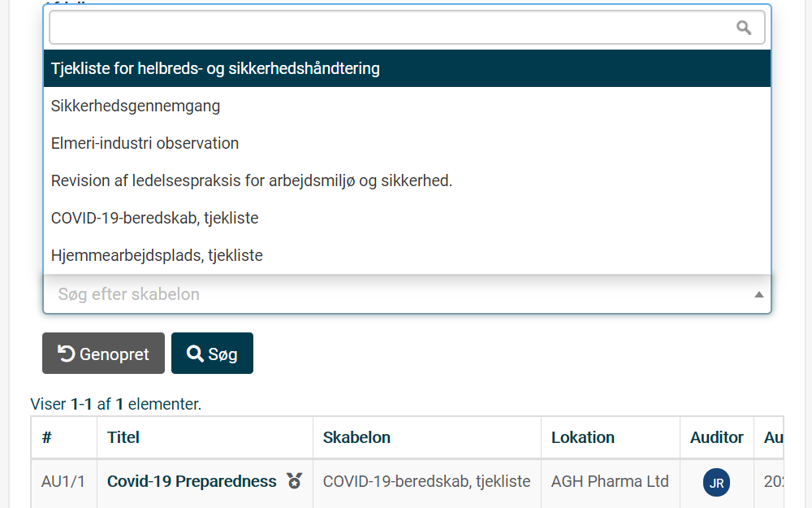Image resolution: width=812 pixels, height=508 pixels.
Task: Click the Søg search button
Action: [x=212, y=353]
